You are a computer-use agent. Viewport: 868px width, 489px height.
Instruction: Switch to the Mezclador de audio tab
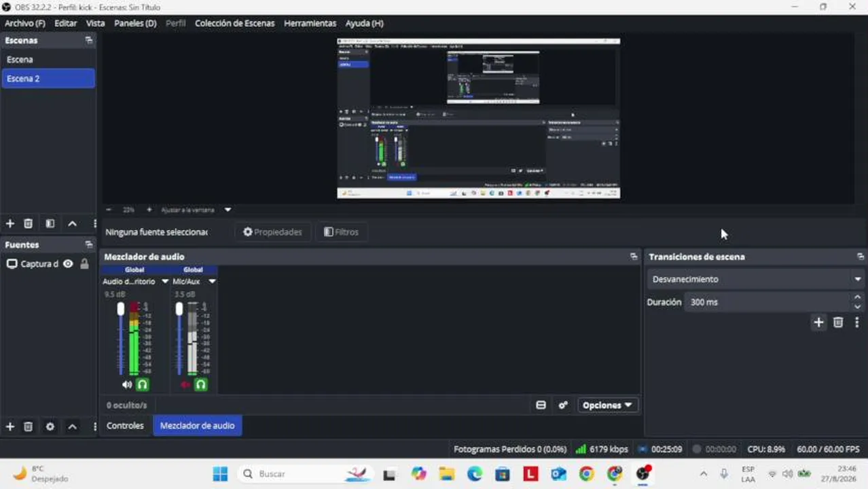click(197, 426)
